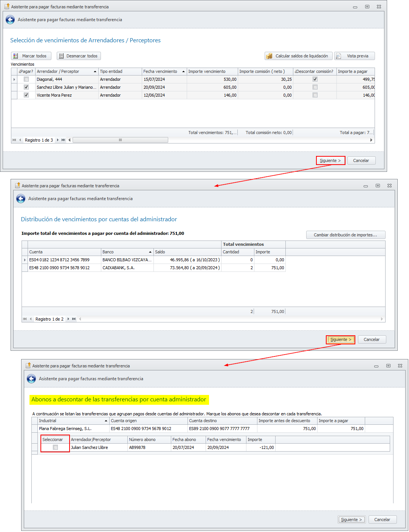Viewport: 409px width, 532px height.
Task: Click left scroll arrow of Vencimientos grid
Action: coord(70,140)
